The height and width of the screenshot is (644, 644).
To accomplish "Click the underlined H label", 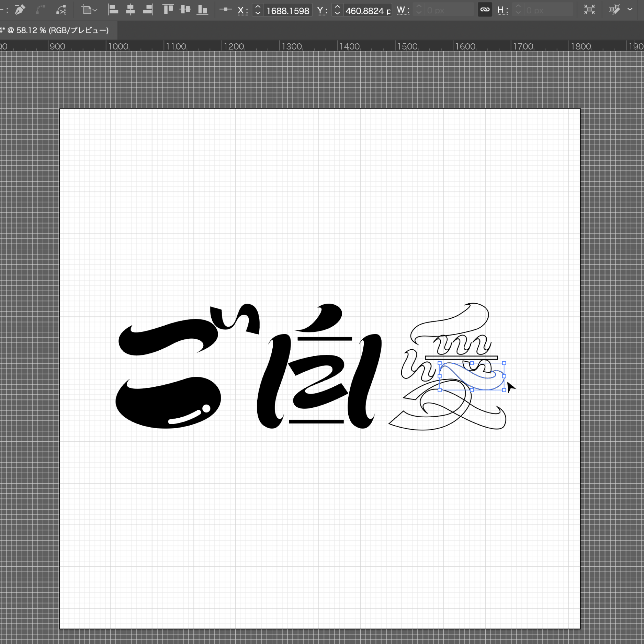I will pyautogui.click(x=502, y=10).
